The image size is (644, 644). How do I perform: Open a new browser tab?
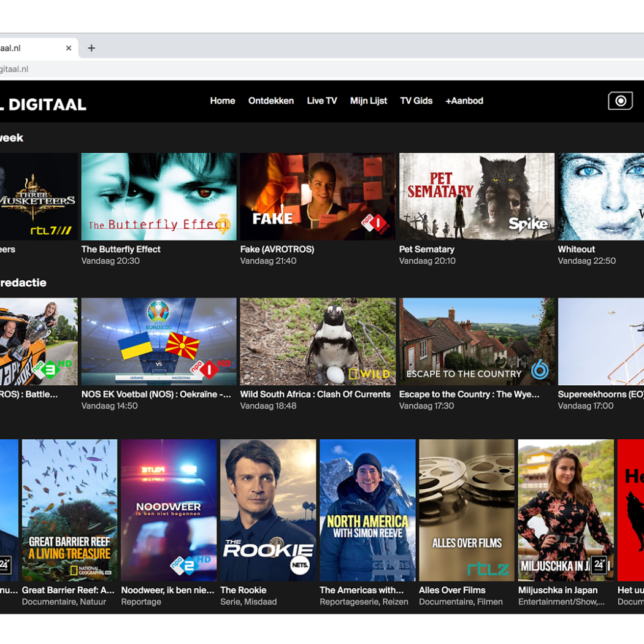pos(91,48)
